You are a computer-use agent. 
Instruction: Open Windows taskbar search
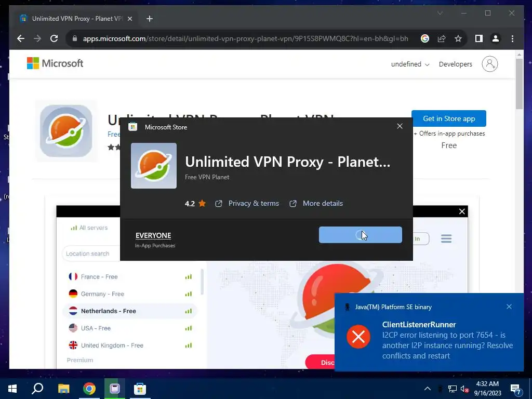point(37,389)
